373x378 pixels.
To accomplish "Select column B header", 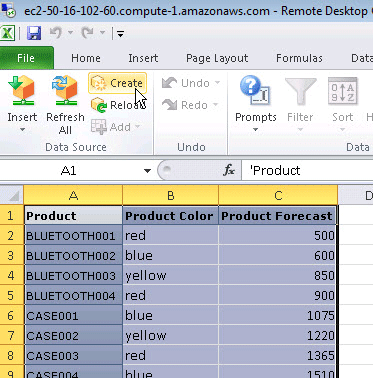I will tap(171, 195).
